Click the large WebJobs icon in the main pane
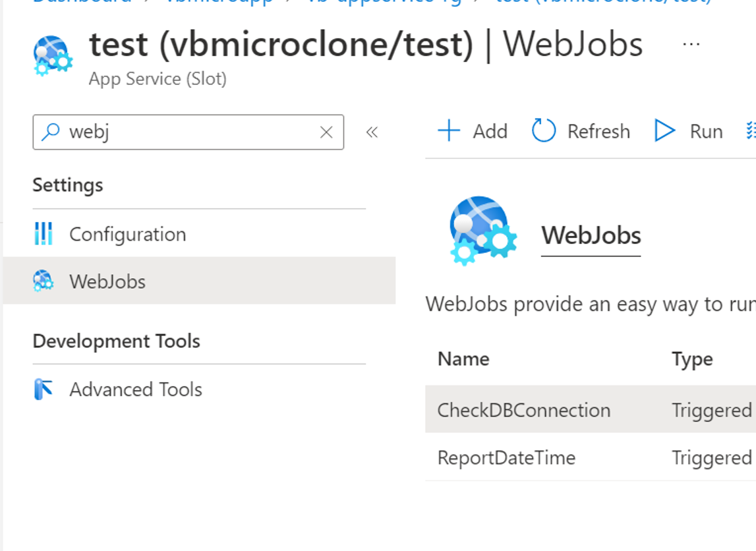The image size is (756, 551). point(482,231)
